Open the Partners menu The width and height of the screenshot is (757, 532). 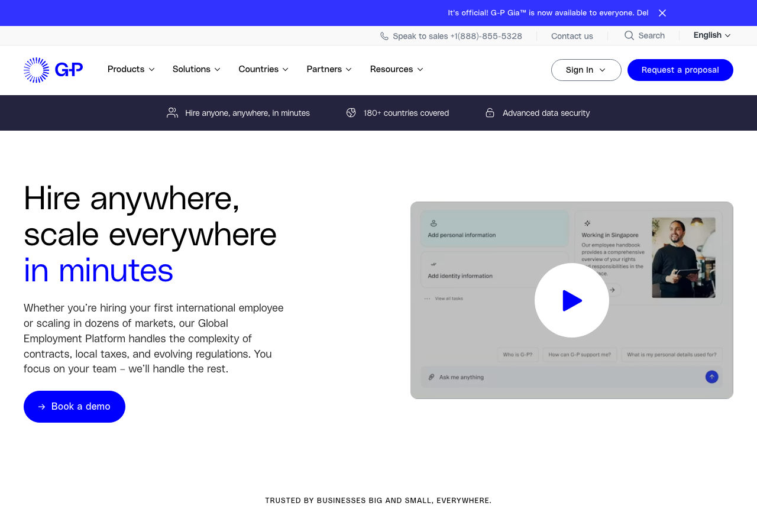[x=329, y=69]
